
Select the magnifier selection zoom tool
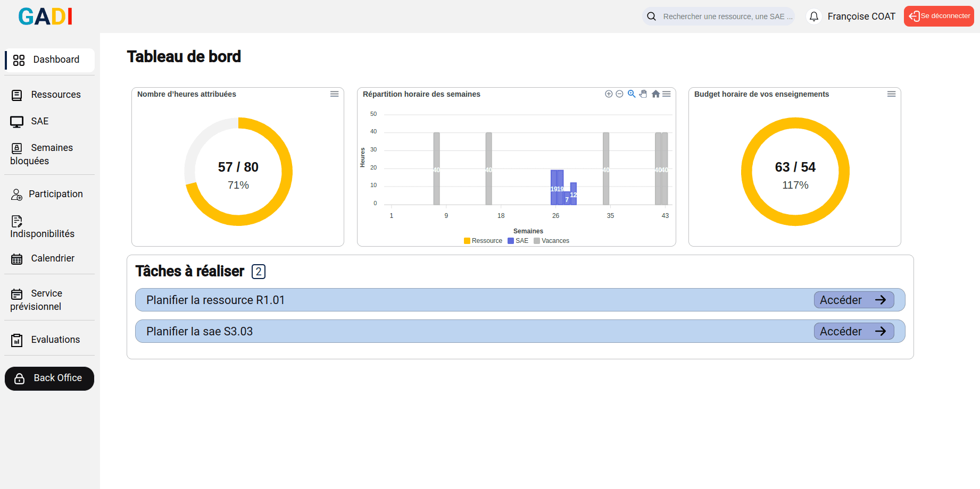click(632, 94)
